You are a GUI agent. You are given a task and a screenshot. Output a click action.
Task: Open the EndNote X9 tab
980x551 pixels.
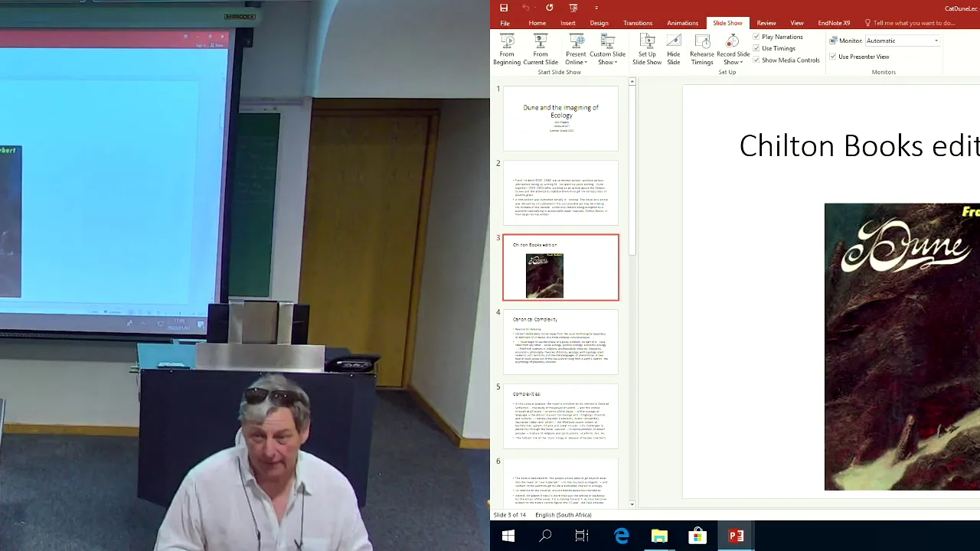(x=834, y=23)
